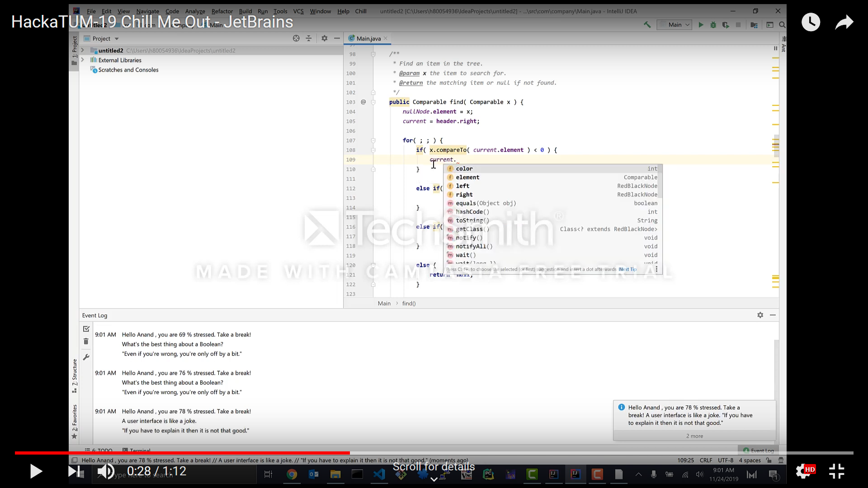The width and height of the screenshot is (868, 488).
Task: Expand the untitled2 project tree node
Action: 83,50
